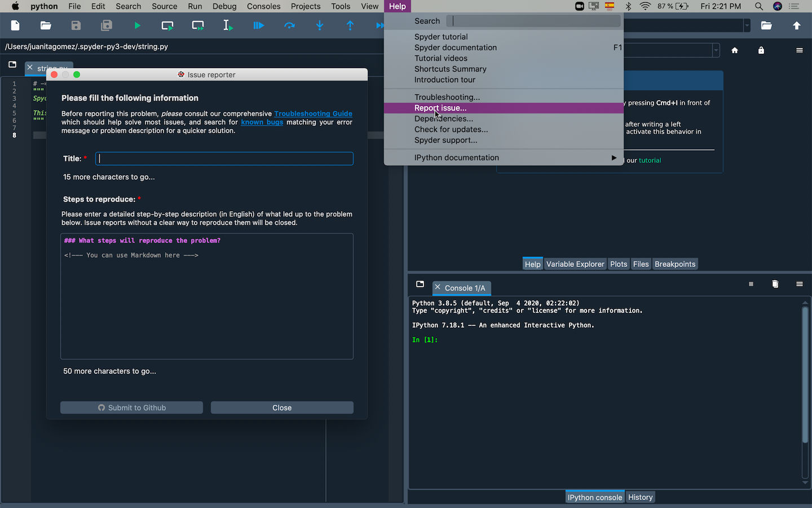Run the current cell
812x508 pixels.
(x=167, y=25)
